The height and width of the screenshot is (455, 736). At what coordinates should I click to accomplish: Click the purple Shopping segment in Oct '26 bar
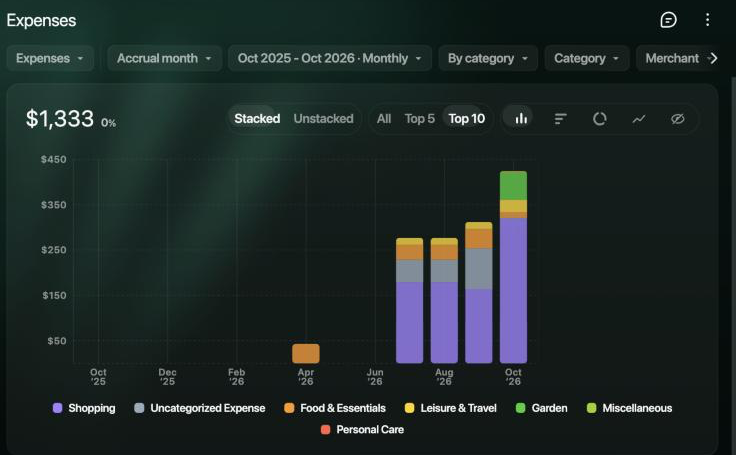click(513, 291)
